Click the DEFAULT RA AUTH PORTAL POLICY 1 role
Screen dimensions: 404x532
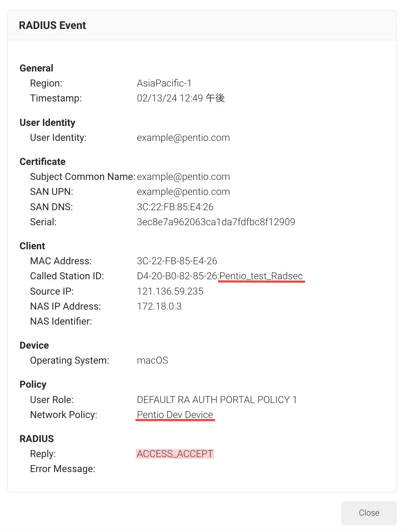[x=217, y=400]
